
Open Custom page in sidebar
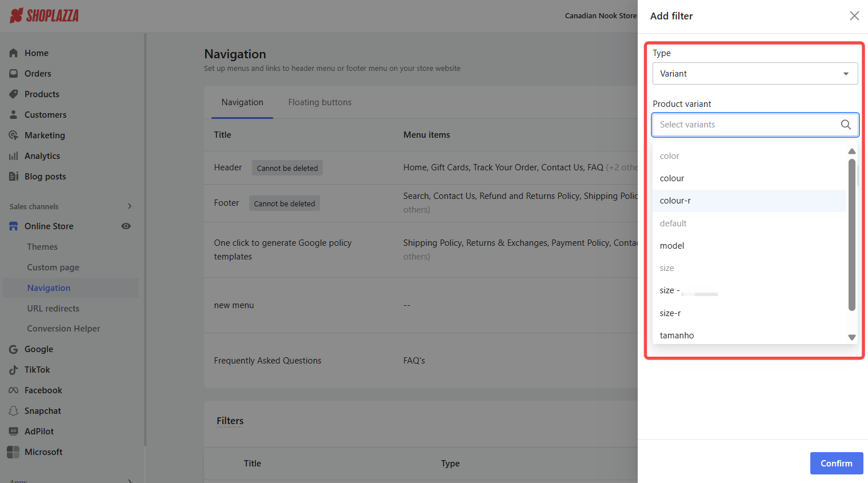pyautogui.click(x=53, y=267)
